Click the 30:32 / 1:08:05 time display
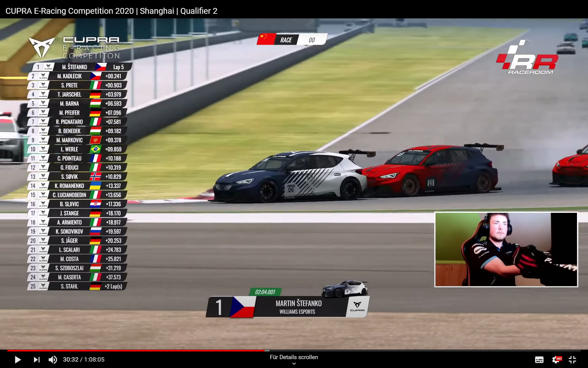The height and width of the screenshot is (368, 588). 84,359
